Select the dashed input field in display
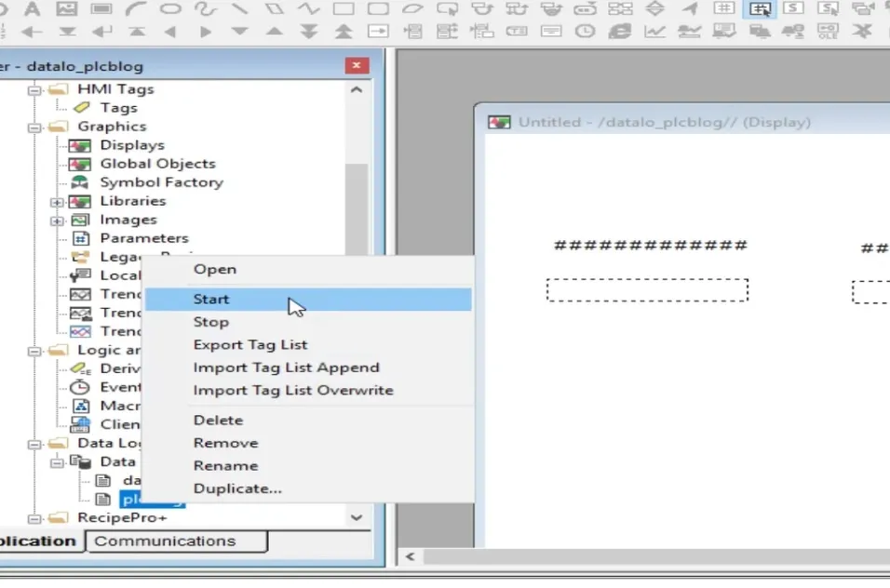This screenshot has width=890, height=588. pos(648,289)
